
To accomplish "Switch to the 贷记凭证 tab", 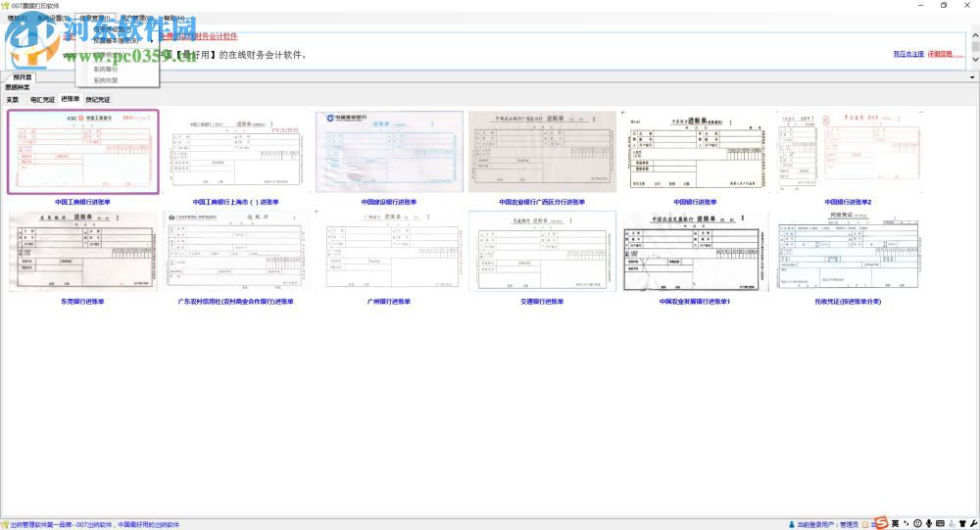I will coord(97,99).
